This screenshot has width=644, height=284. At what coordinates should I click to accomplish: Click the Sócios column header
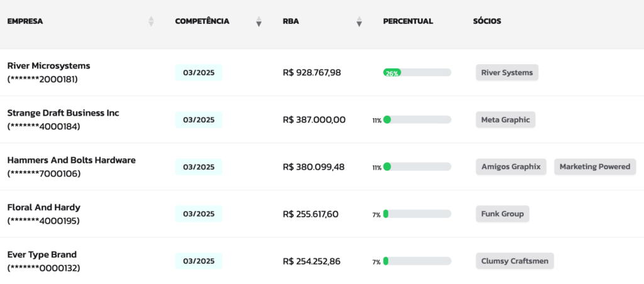coord(487,21)
